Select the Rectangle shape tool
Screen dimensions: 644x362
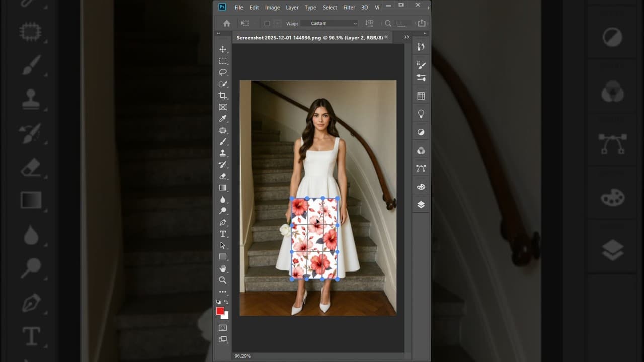[223, 257]
